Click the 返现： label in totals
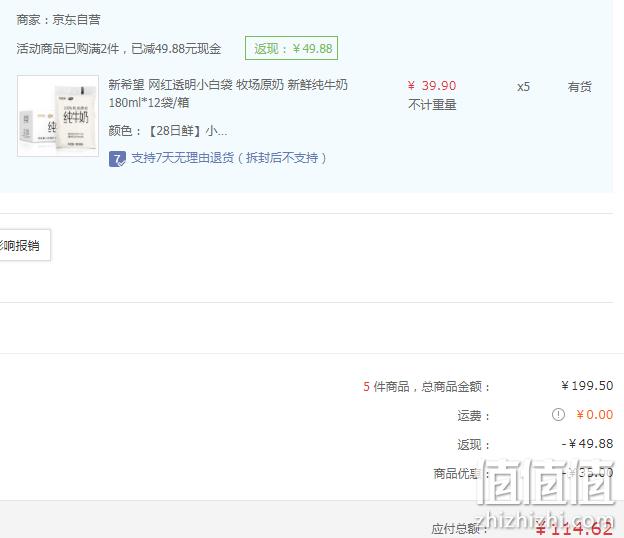This screenshot has width=624, height=538. (473, 445)
